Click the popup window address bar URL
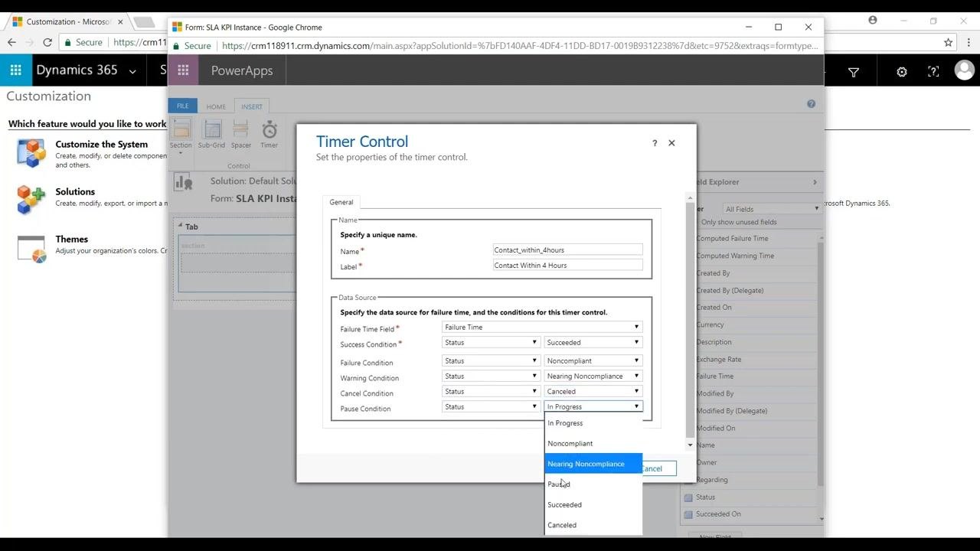This screenshot has height=551, width=980. (520, 46)
